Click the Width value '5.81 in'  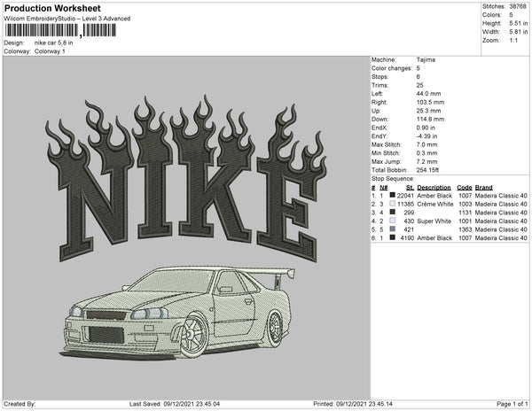click(x=519, y=32)
